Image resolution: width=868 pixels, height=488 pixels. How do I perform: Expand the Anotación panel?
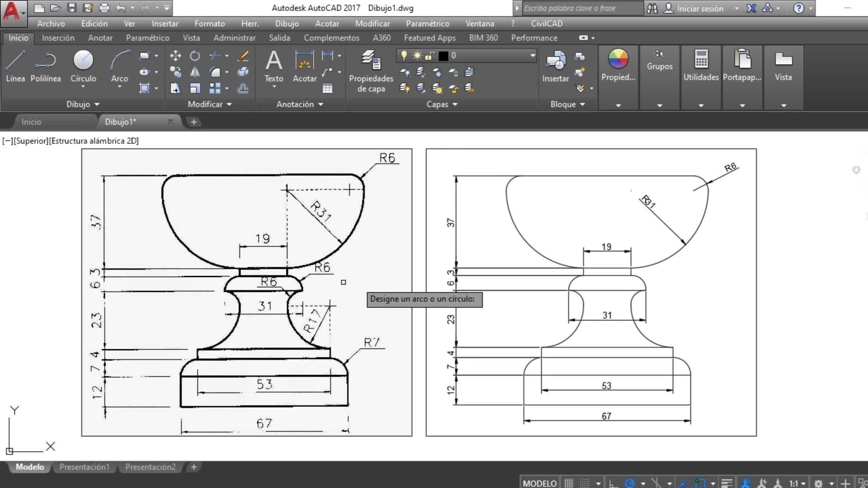pyautogui.click(x=300, y=104)
